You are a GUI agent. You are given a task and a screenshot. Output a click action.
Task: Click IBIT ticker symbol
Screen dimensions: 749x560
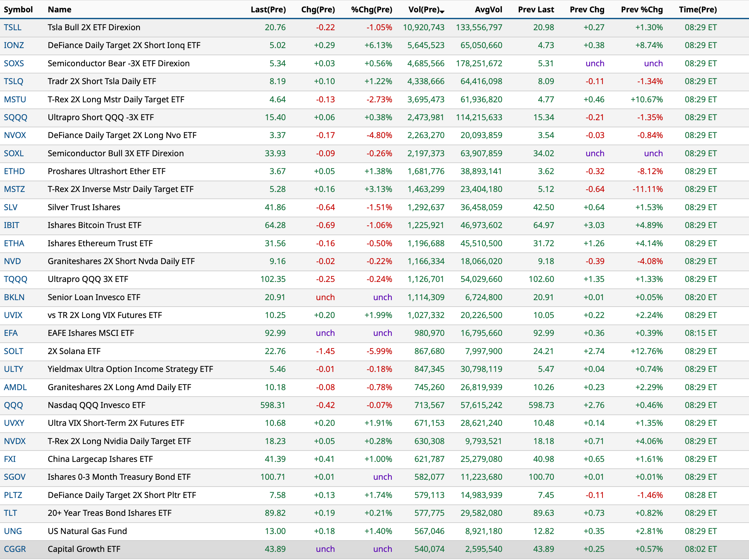coord(11,225)
